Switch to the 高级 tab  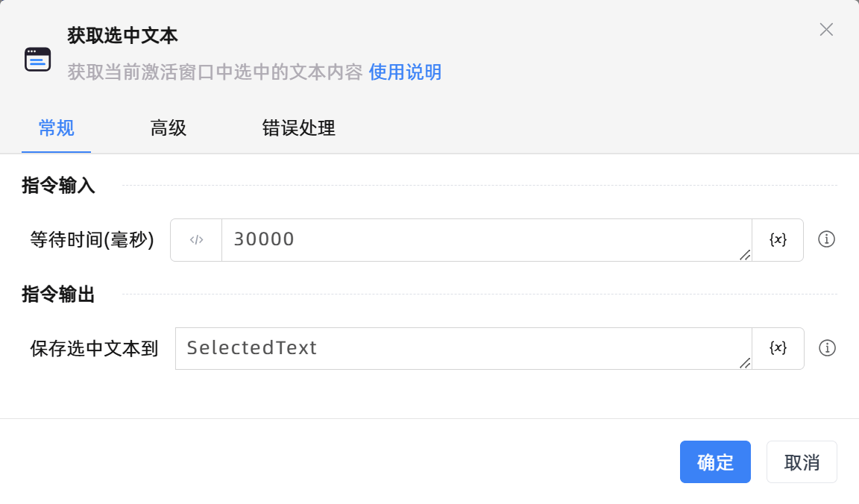coord(168,128)
